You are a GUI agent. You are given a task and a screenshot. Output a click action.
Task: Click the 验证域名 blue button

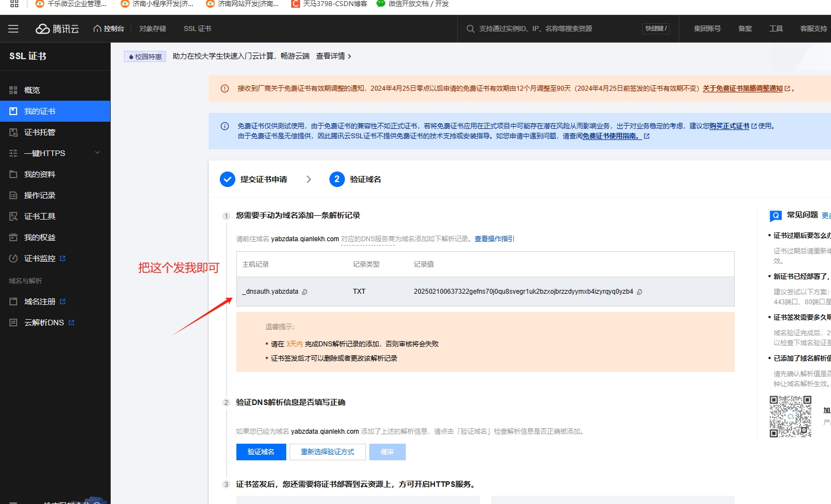261,452
